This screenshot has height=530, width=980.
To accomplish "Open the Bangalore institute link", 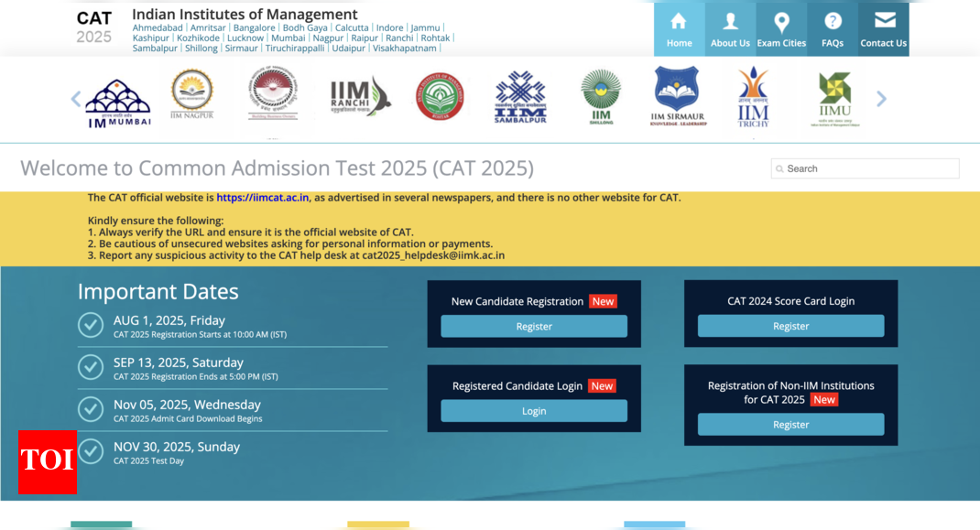I will (x=255, y=27).
